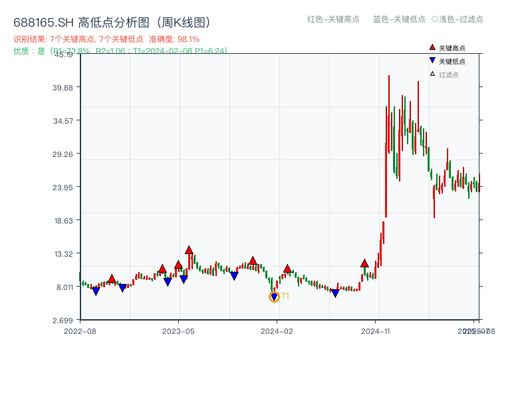Screen dimensions: 532x399
Task: Select the red 关键高点 triangle legend icon
Action: [x=431, y=48]
